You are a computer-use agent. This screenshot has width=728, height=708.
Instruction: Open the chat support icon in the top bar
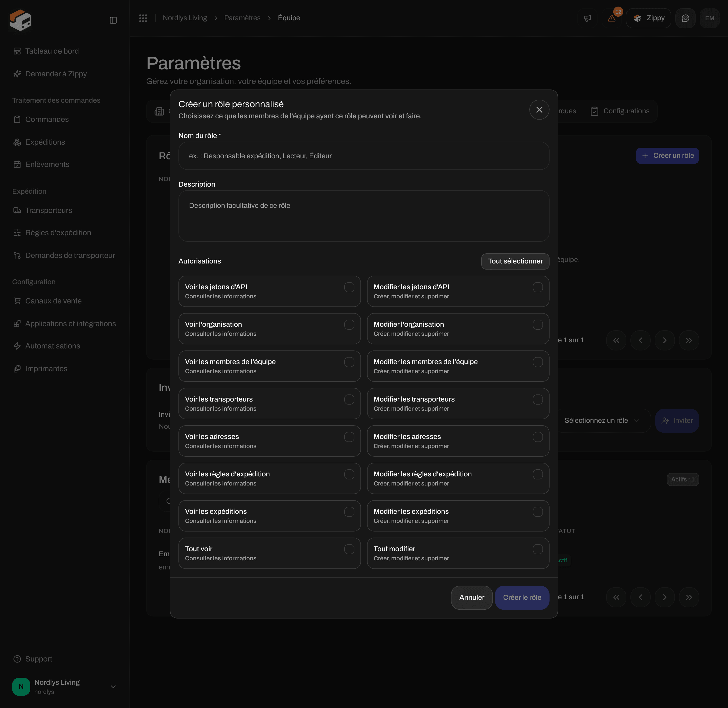[x=685, y=18]
